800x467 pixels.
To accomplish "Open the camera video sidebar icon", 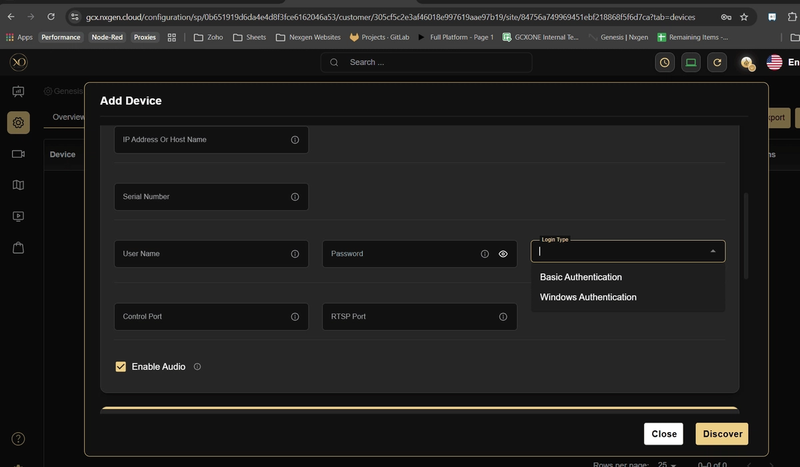I will [18, 154].
